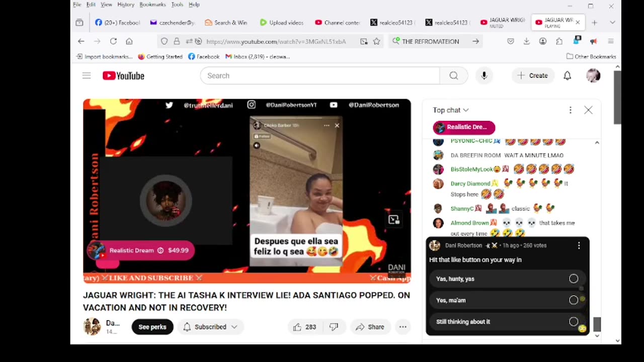The height and width of the screenshot is (362, 644).
Task: Dislike the video with thumbs down
Action: pyautogui.click(x=334, y=327)
